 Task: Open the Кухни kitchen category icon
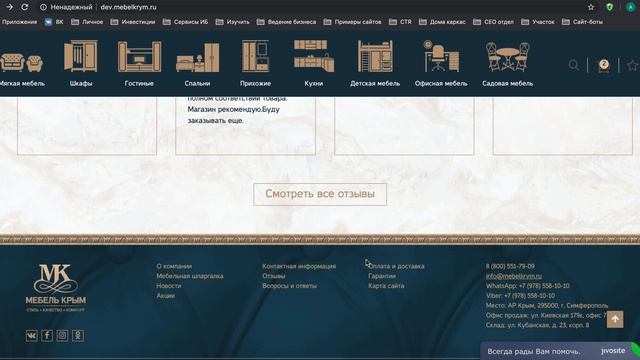313,56
